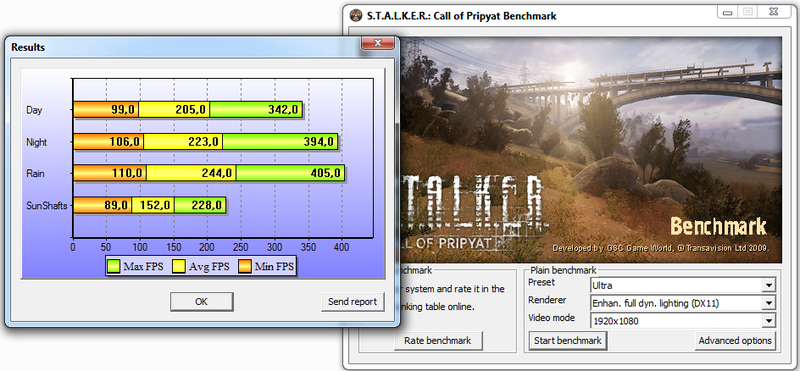Screen dimensions: 800x371
Task: Click the Min FPS orange legend swatch
Action: click(244, 266)
